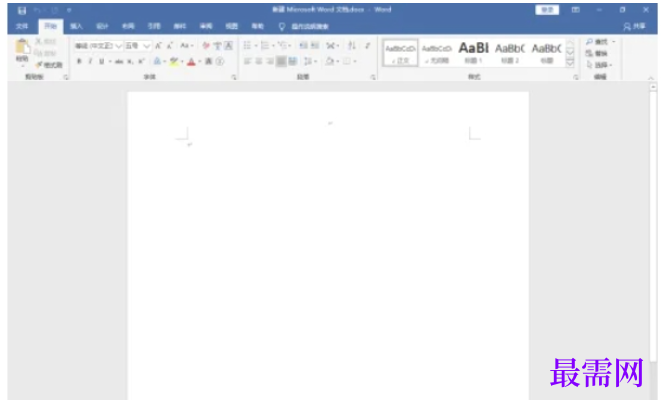662x404 pixels.
Task: Click the Copy icon below Cut
Action: pyautogui.click(x=38, y=53)
